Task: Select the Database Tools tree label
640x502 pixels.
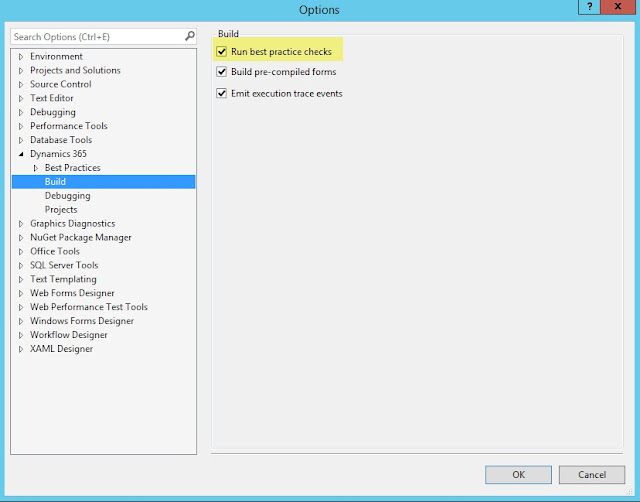Action: pyautogui.click(x=61, y=140)
